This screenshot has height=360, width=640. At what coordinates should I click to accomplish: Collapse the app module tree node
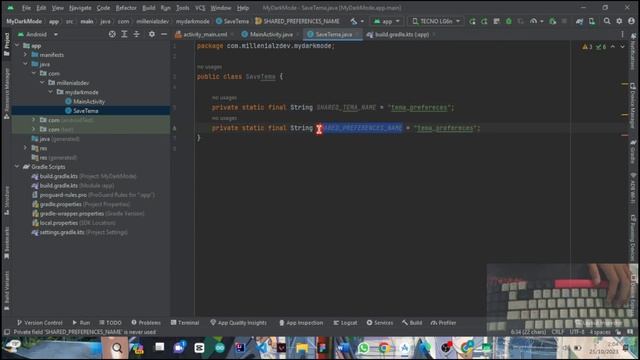click(x=17, y=46)
